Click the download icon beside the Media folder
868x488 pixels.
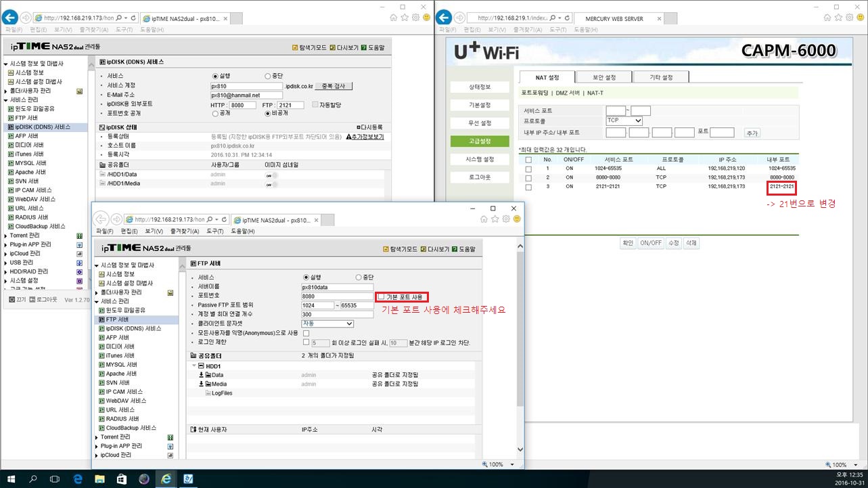coord(201,384)
